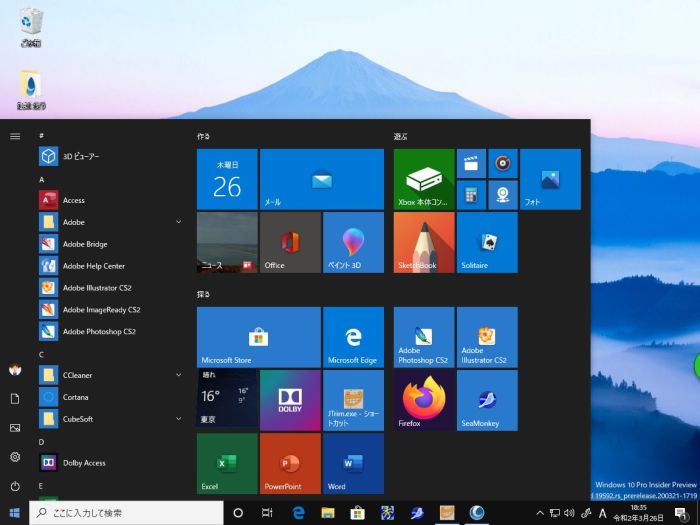The height and width of the screenshot is (525, 700).
Task: Open the Excel tile
Action: click(x=227, y=463)
